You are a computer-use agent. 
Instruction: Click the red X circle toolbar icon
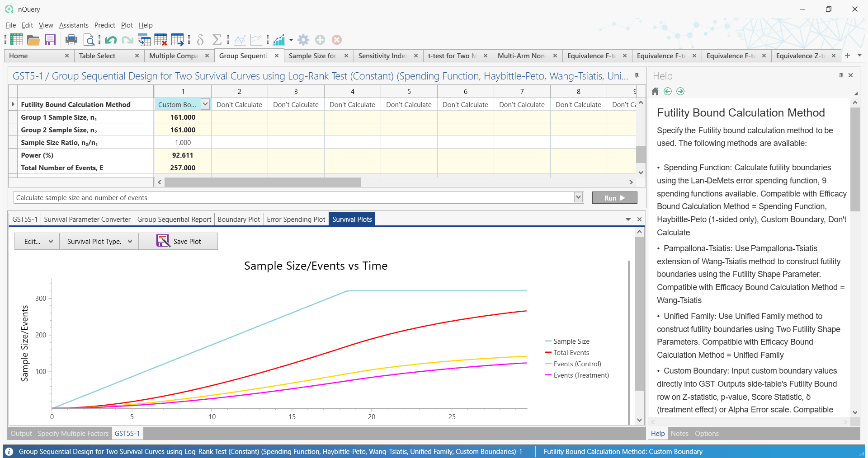337,40
